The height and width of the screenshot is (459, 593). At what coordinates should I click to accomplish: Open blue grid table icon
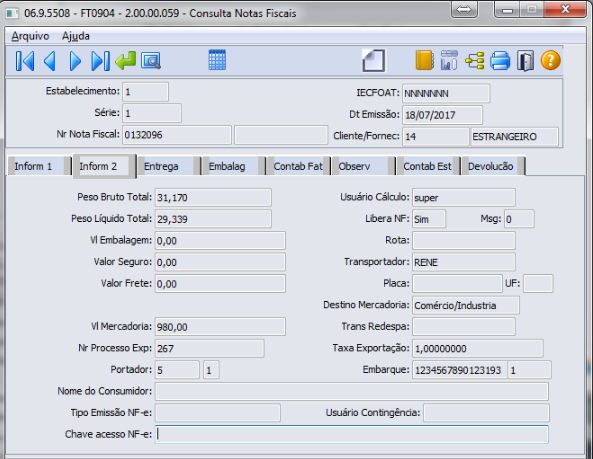[x=217, y=60]
